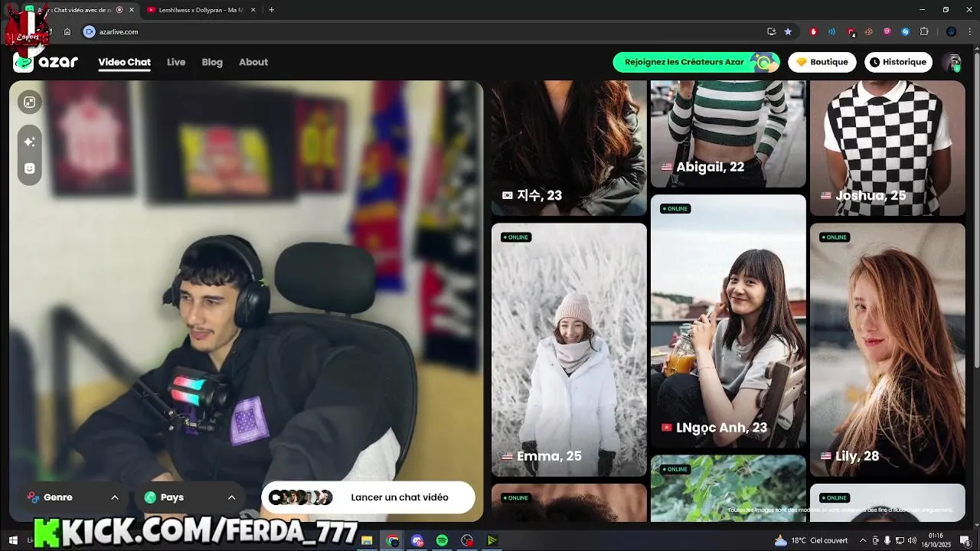Image resolution: width=980 pixels, height=551 pixels.
Task: Open Spotify from the taskbar
Action: tap(442, 540)
